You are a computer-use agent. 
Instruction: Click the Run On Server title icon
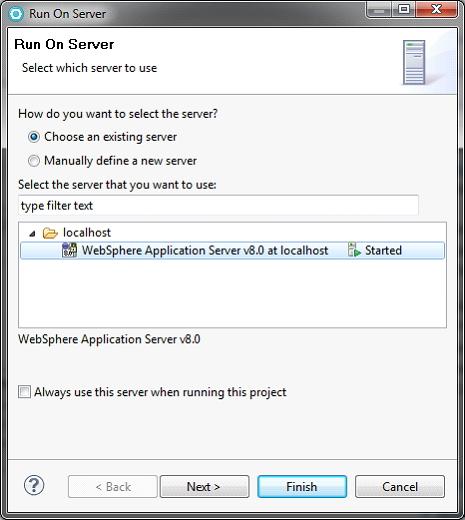tap(16, 14)
